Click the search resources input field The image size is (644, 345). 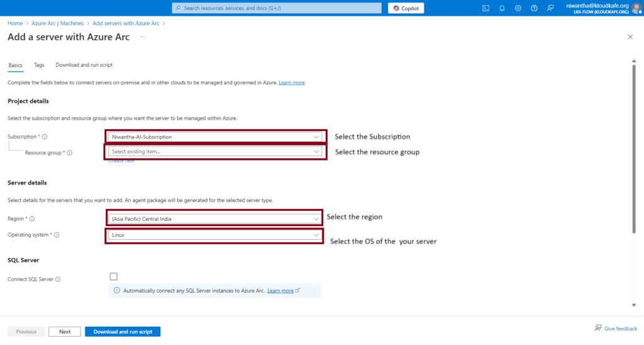click(x=277, y=8)
